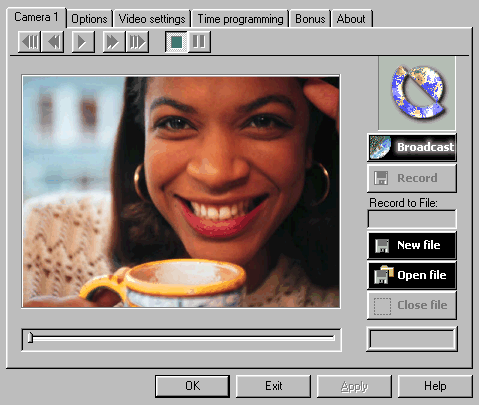Click the video position slider handle
Viewport: 479px width, 405px height.
click(30, 337)
